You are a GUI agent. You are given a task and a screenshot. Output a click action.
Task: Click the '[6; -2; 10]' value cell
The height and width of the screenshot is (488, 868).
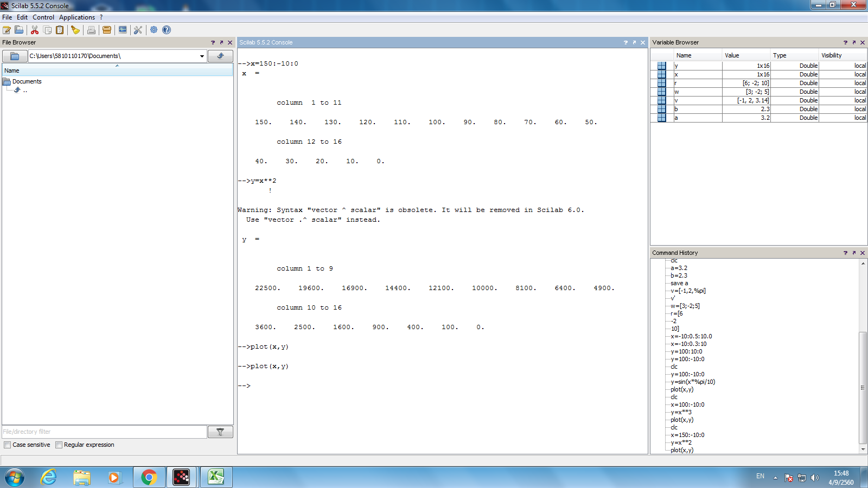(x=746, y=83)
